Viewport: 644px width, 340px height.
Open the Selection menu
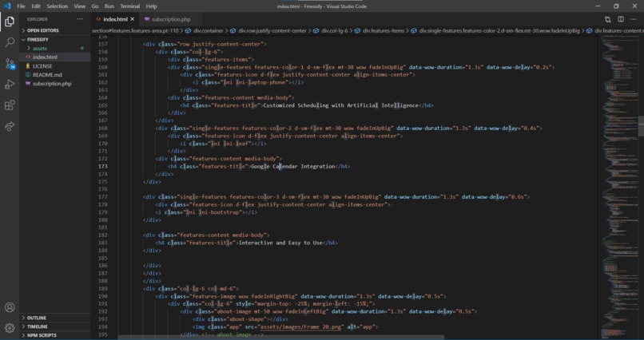[57, 6]
